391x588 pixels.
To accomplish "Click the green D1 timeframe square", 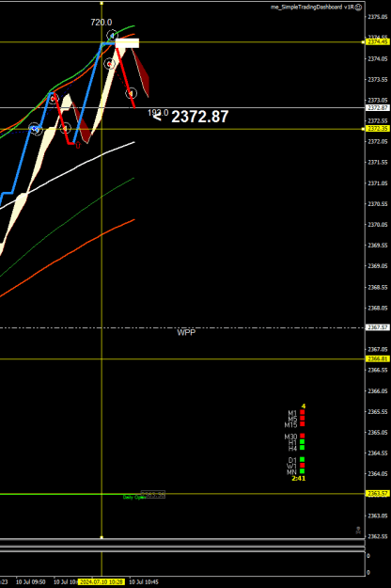I will tap(303, 459).
